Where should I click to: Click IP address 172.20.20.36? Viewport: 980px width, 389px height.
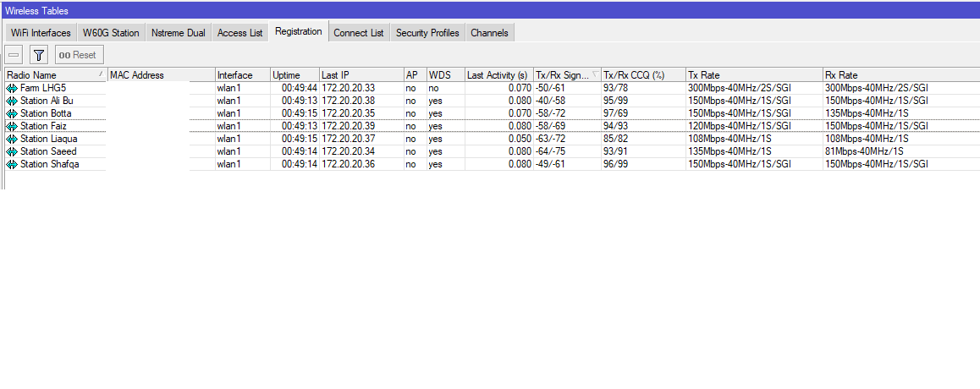tap(348, 164)
